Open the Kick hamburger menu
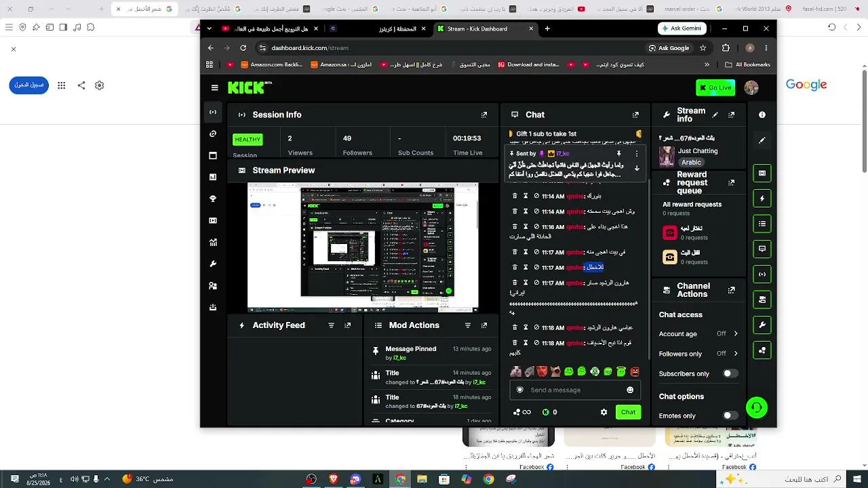Image resolution: width=868 pixels, height=488 pixels. [214, 87]
